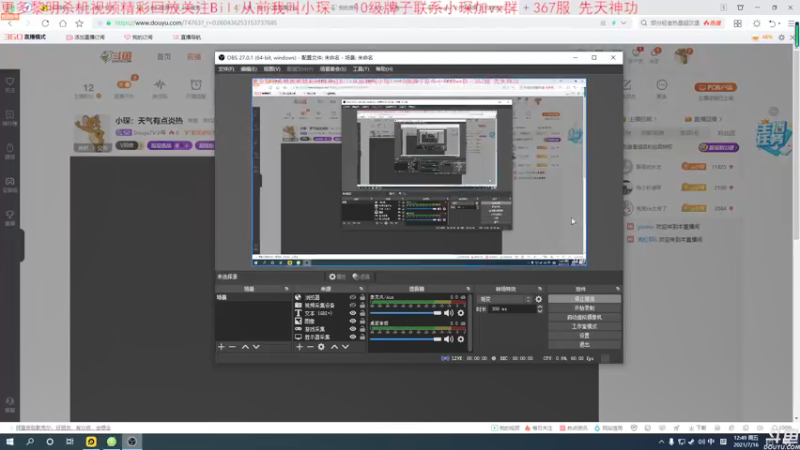Viewport: 800px width, 450px height.
Task: Toggle visibility of the 游戏采集 source
Action: click(353, 329)
